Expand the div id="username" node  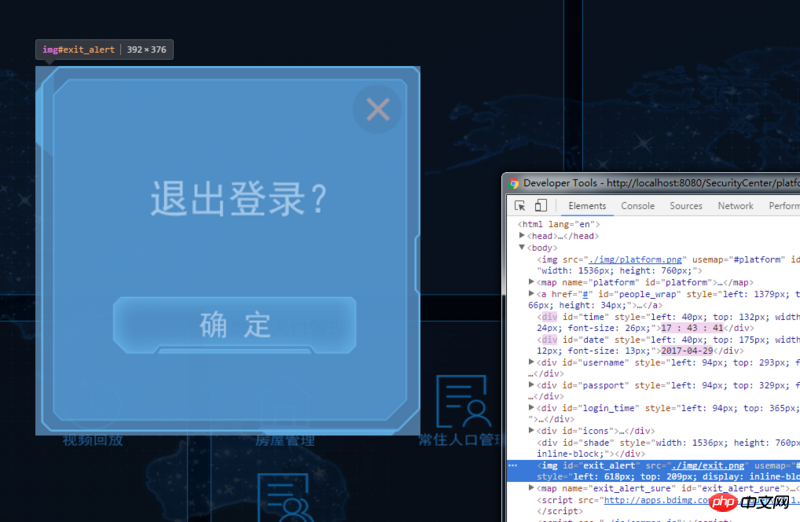click(x=531, y=362)
